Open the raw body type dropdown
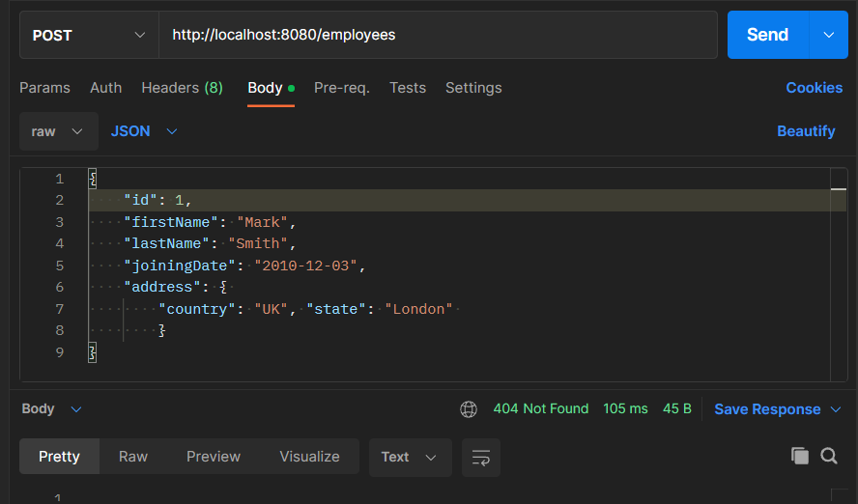 click(x=59, y=131)
